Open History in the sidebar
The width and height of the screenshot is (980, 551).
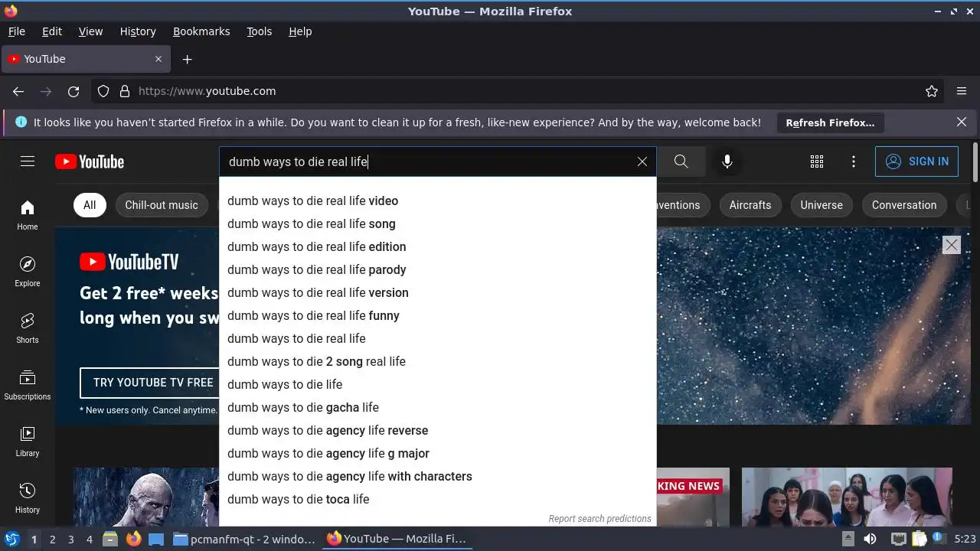click(x=28, y=498)
